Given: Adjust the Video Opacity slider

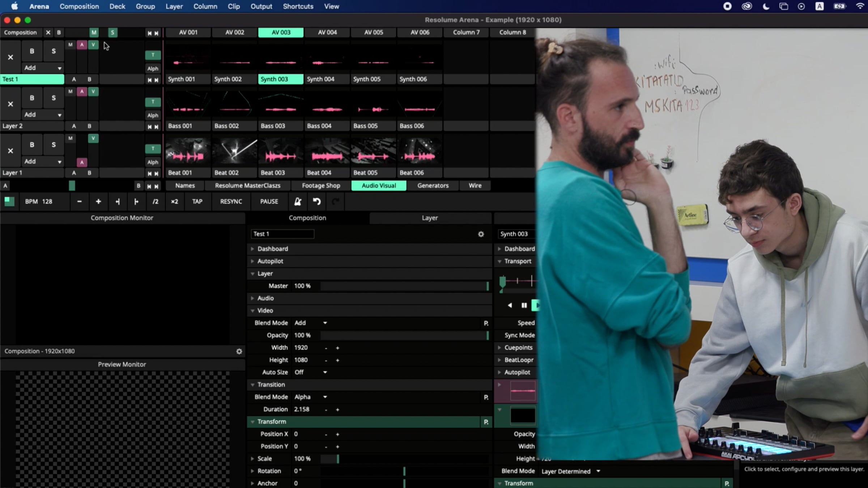Looking at the screenshot, I should (404, 335).
